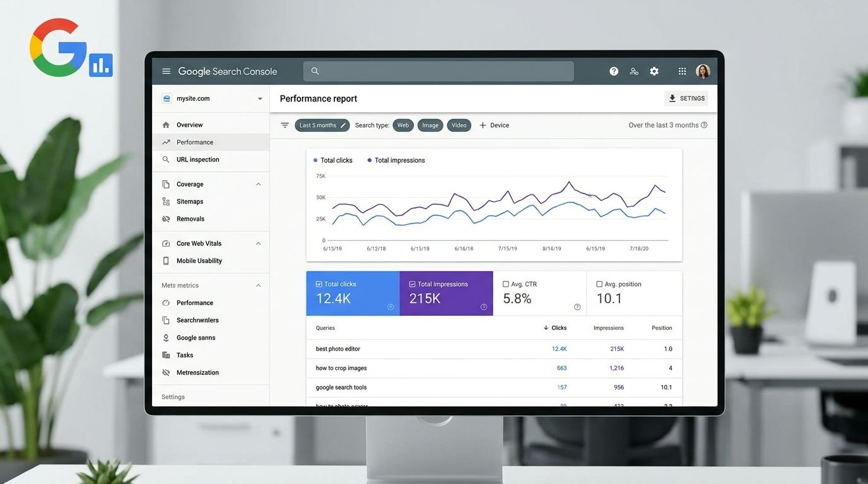Click the Google sanns icon
This screenshot has width=868, height=484.
(166, 338)
